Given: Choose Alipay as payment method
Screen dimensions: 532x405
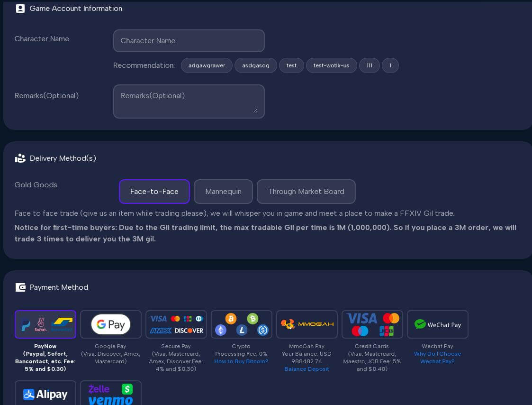Looking at the screenshot, I should (45, 394).
